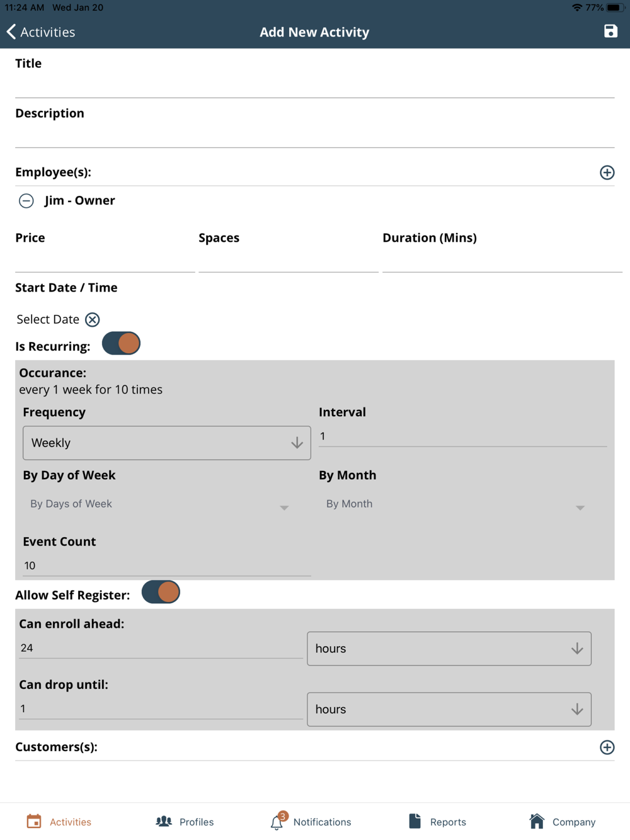This screenshot has width=630, height=840.
Task: Disable the Is Recurring toggle
Action: pyautogui.click(x=121, y=344)
